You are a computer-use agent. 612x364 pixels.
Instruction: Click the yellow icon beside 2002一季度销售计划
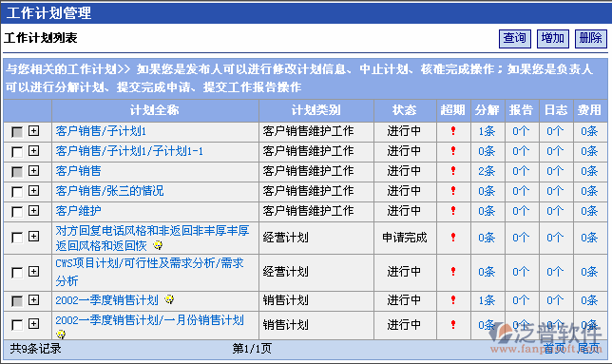click(x=169, y=299)
